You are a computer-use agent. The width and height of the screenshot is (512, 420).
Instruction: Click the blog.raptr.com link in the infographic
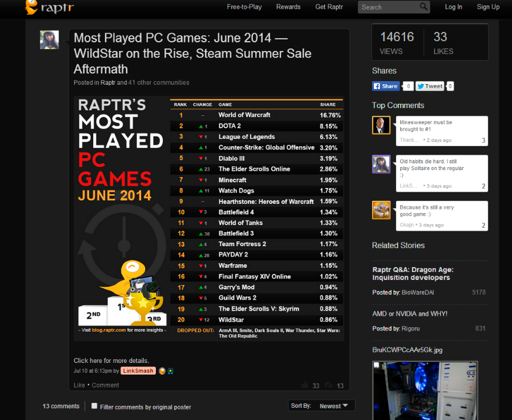(x=109, y=330)
